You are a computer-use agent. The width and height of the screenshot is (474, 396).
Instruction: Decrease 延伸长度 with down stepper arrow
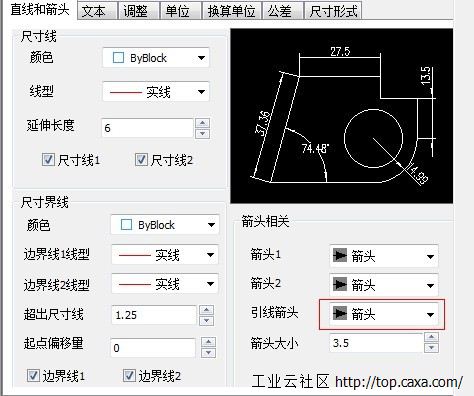coord(202,134)
